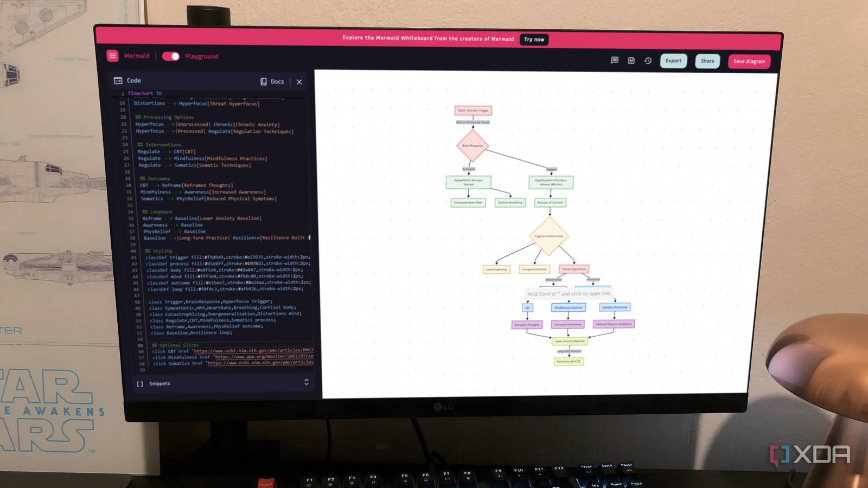Close the Code panel with the X icon

pos(299,82)
